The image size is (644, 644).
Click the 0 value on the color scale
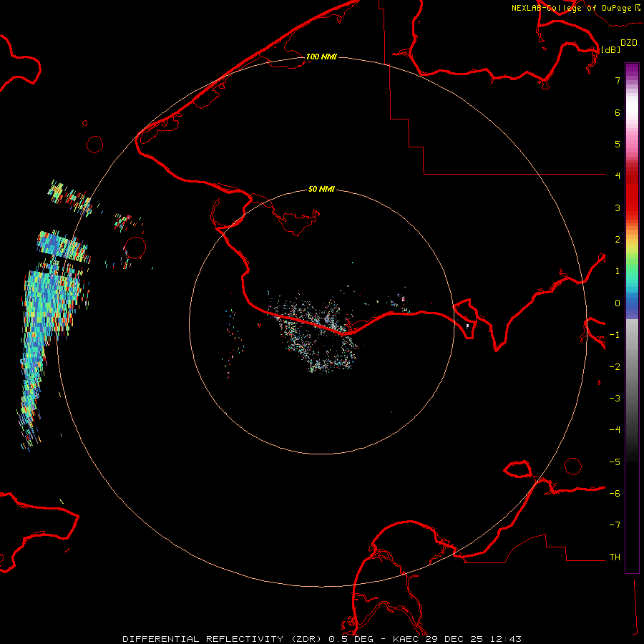pyautogui.click(x=618, y=303)
